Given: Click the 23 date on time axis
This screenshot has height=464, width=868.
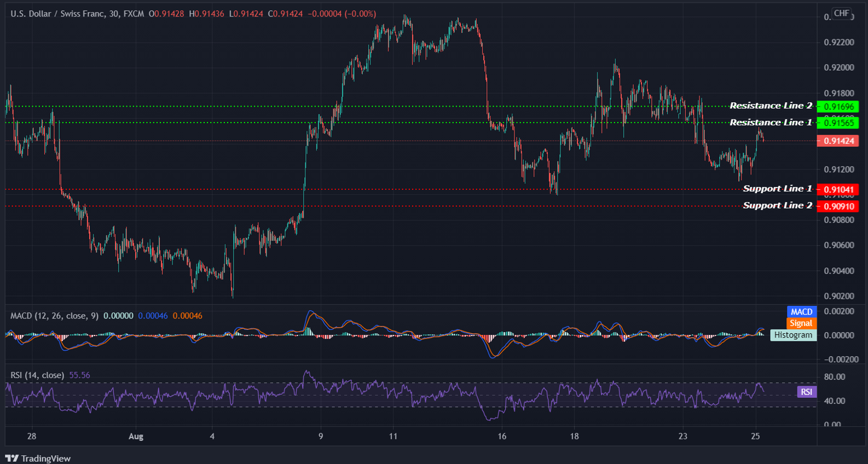Looking at the screenshot, I should (x=683, y=437).
